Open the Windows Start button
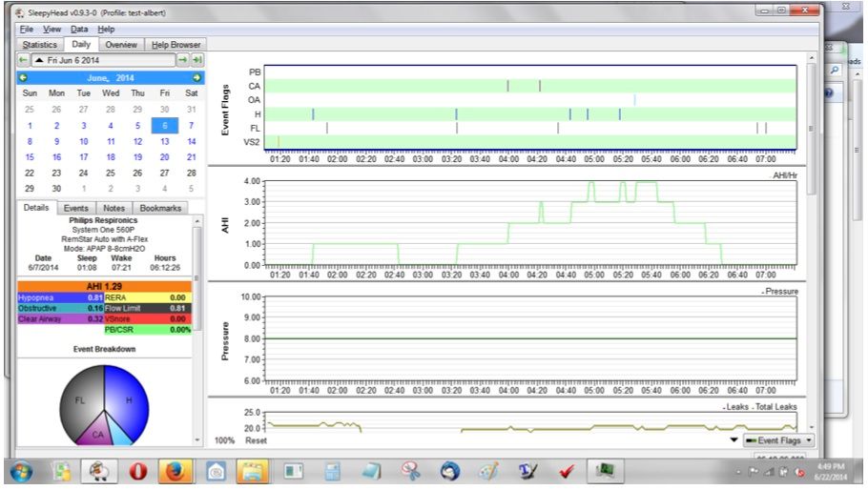 tap(20, 472)
